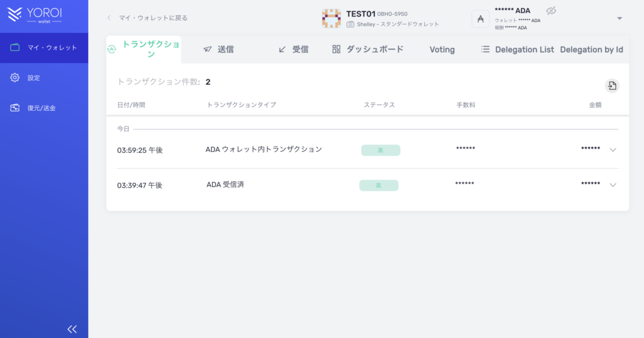Open the wallet dropdown arrow at top right
Viewport: 644px width, 338px height.
[619, 18]
